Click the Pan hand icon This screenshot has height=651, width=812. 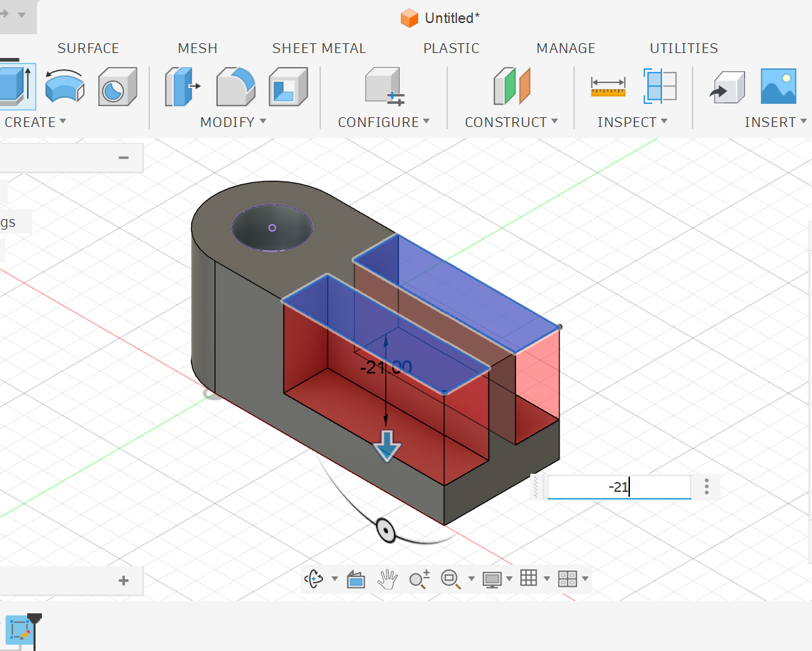387,579
